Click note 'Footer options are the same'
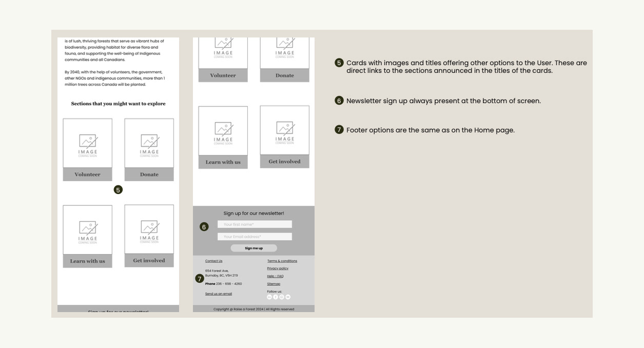 pos(431,130)
